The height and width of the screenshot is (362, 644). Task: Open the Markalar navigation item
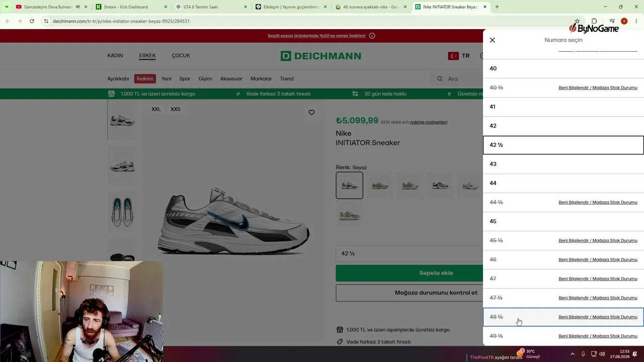261,79
